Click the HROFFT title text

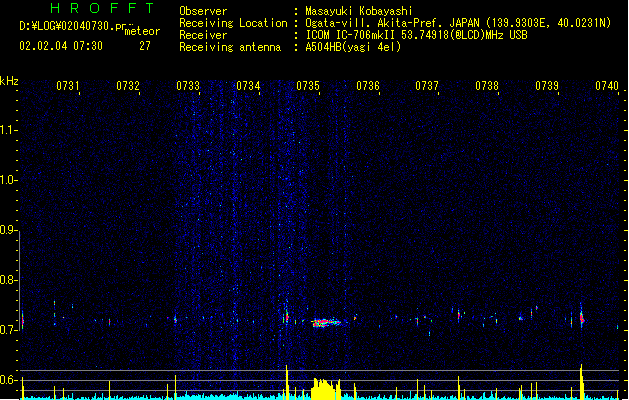(x=103, y=8)
